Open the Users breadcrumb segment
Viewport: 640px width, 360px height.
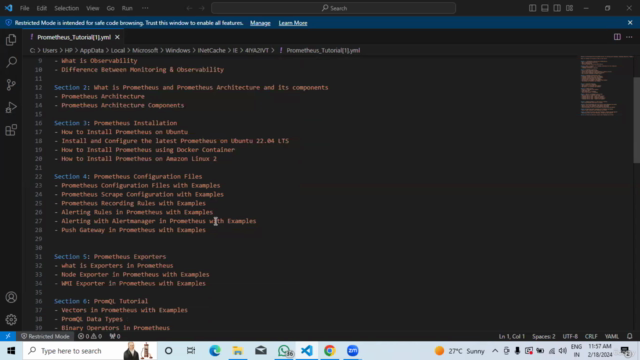[50, 50]
